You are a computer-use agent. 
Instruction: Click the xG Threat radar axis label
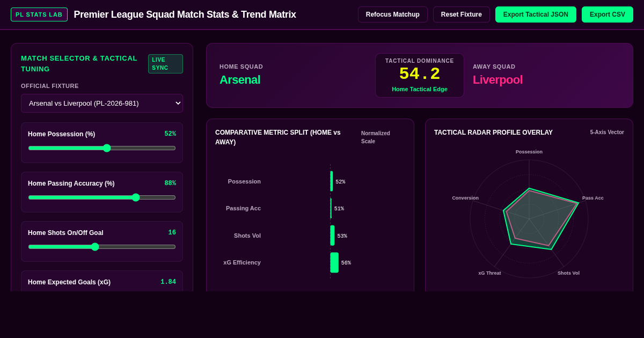pos(489,273)
